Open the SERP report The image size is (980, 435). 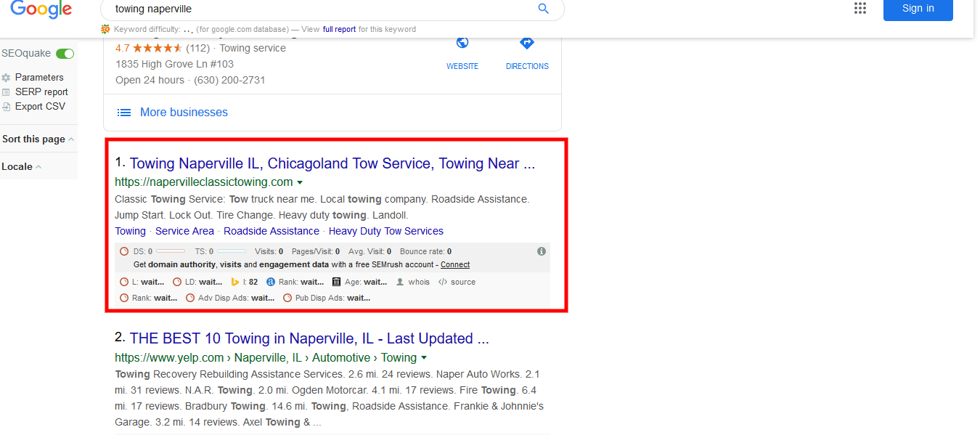pos(41,92)
